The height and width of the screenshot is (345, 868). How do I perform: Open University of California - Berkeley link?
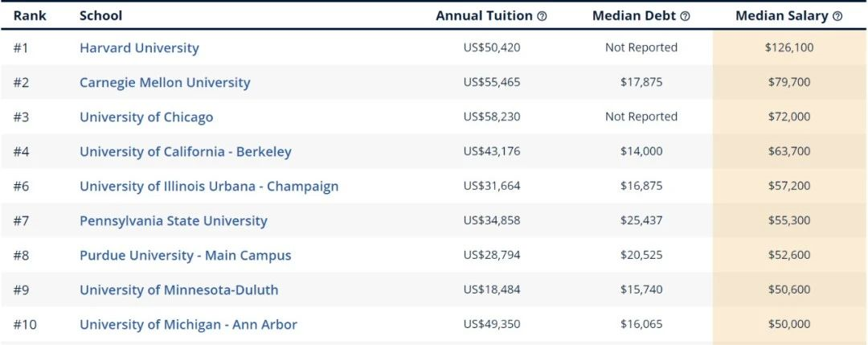(186, 152)
